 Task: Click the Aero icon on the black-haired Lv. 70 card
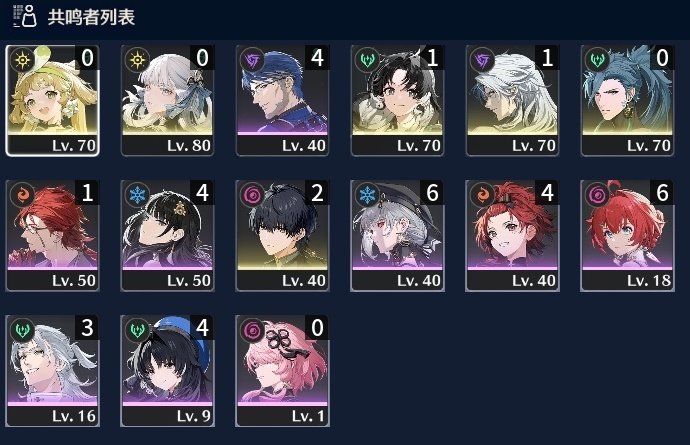(367, 59)
